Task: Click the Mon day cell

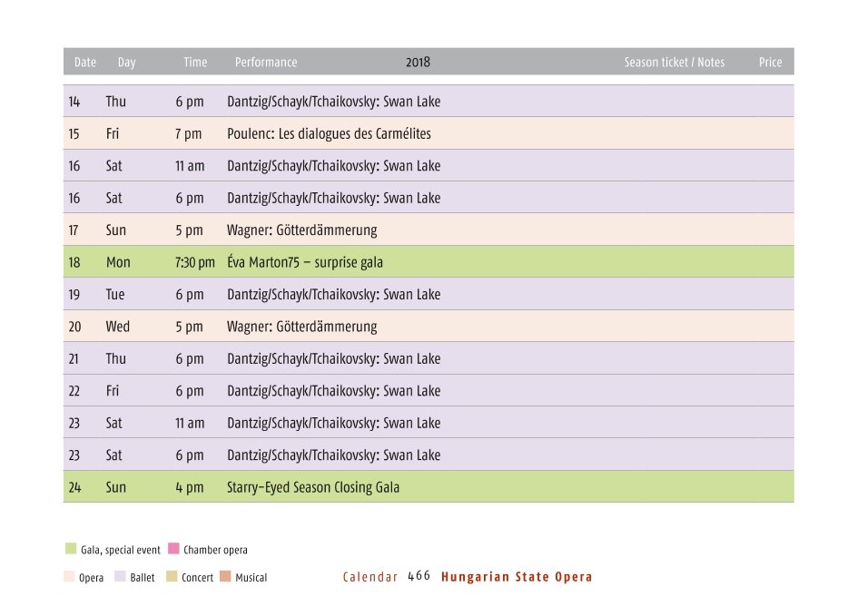Action: pyautogui.click(x=118, y=262)
